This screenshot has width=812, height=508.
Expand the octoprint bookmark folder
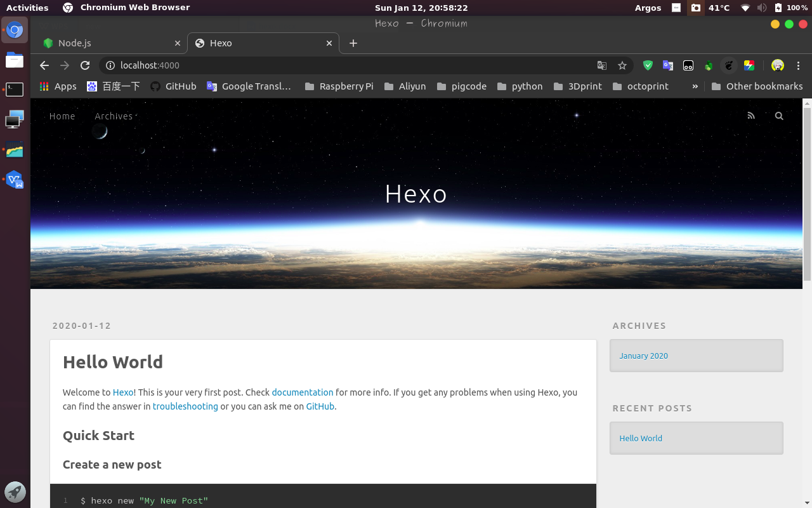click(640, 86)
